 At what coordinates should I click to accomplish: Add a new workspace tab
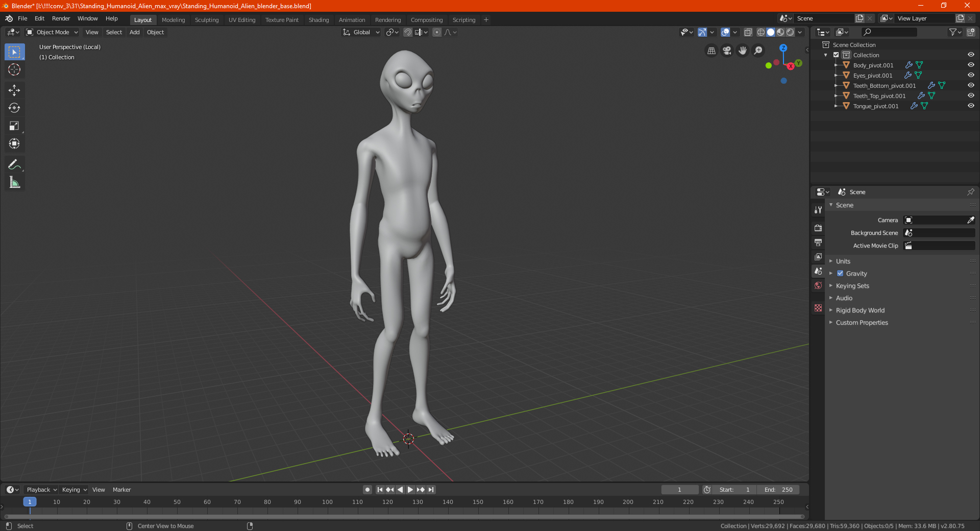[486, 20]
